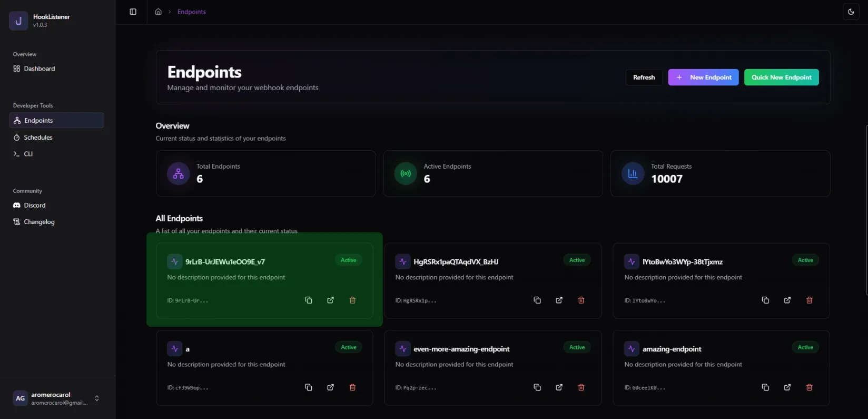Go to Schedules in Developer Tools
The image size is (868, 419).
click(x=38, y=138)
